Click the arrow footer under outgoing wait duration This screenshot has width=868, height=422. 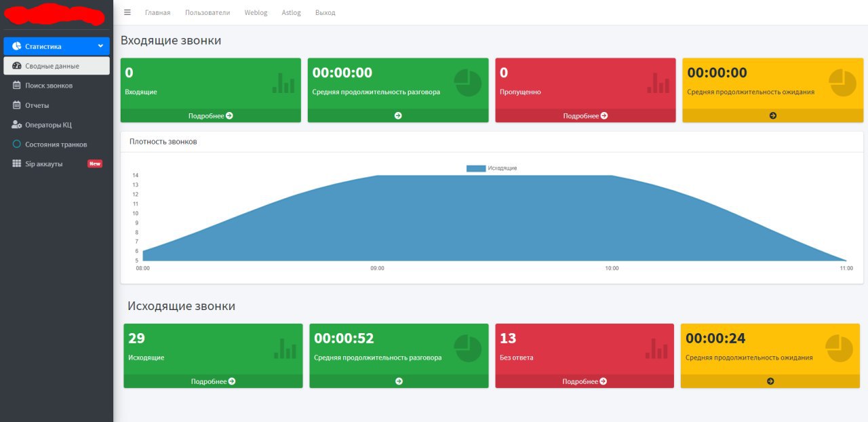(x=770, y=381)
